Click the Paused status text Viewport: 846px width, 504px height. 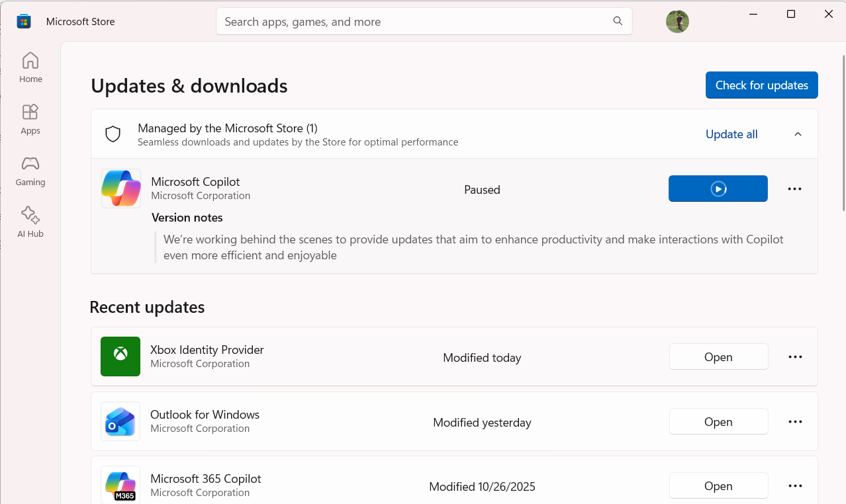click(x=482, y=190)
